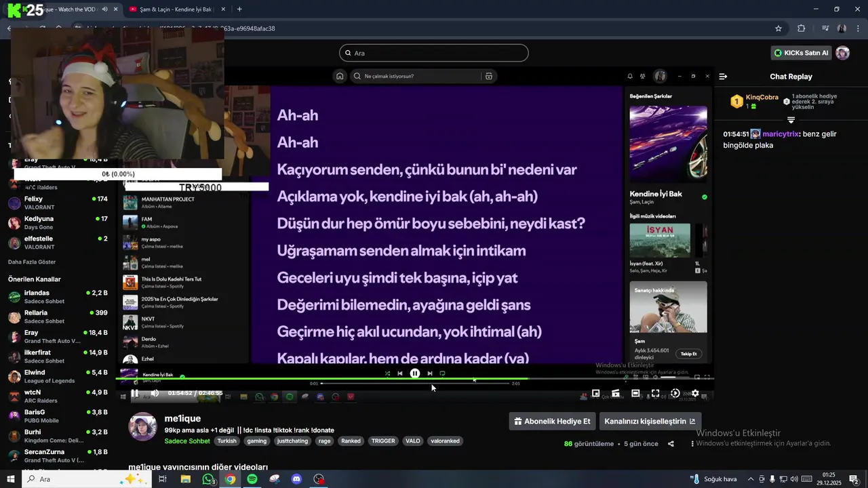Screen dimensions: 868x488
Task: Open Kick video player settings gear
Action: pos(695,393)
